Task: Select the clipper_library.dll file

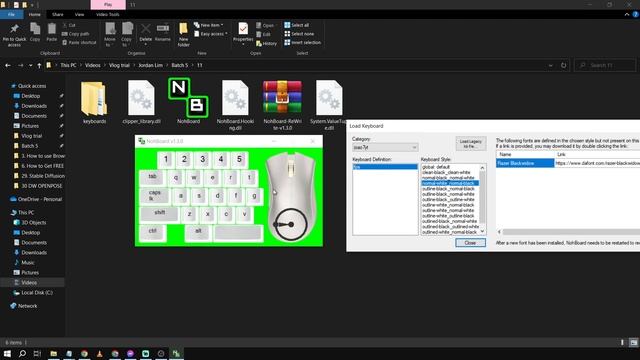Action: point(141,102)
